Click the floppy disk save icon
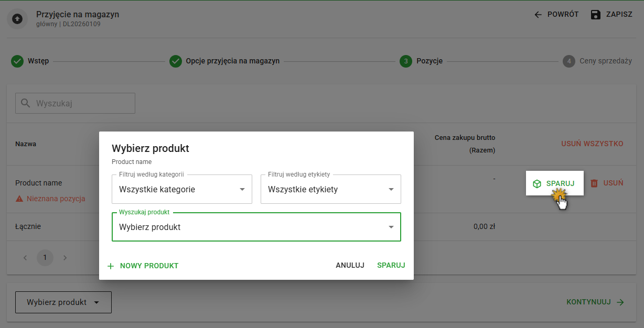644x328 pixels. pyautogui.click(x=595, y=14)
